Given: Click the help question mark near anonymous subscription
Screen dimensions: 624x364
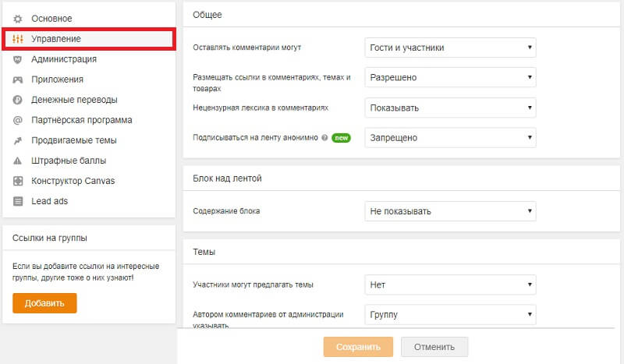Looking at the screenshot, I should click(x=324, y=137).
